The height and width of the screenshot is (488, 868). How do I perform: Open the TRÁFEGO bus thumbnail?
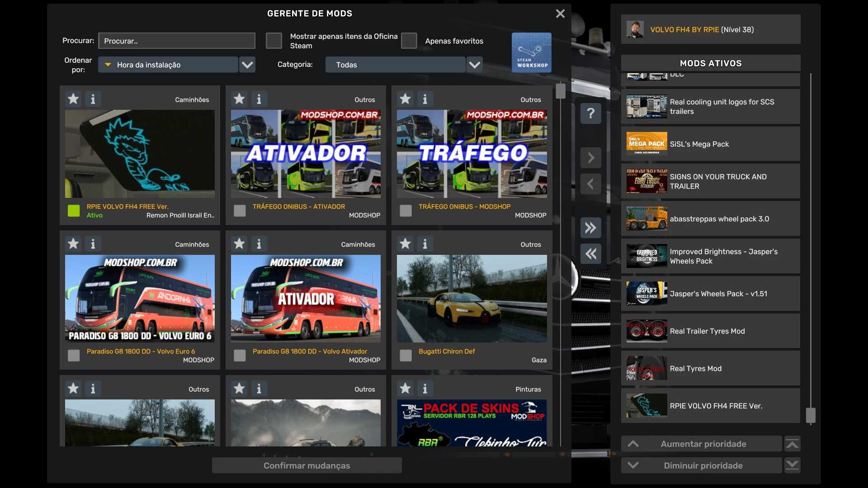(472, 154)
